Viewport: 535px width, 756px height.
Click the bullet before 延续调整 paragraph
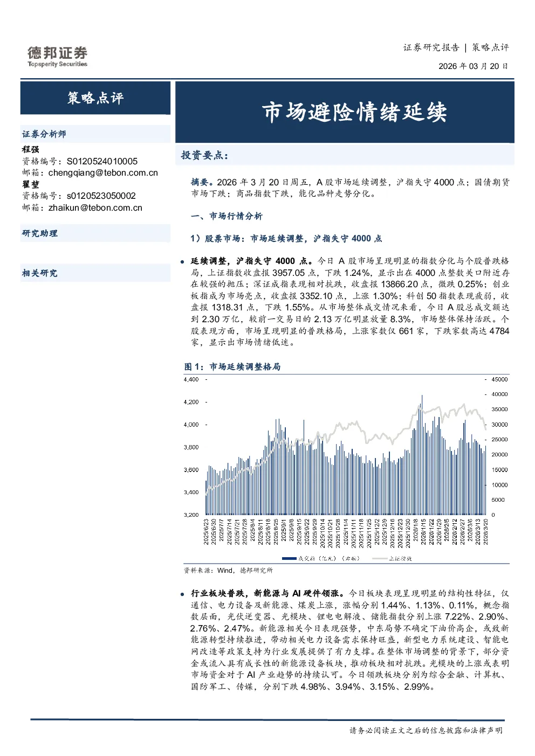pos(182,261)
